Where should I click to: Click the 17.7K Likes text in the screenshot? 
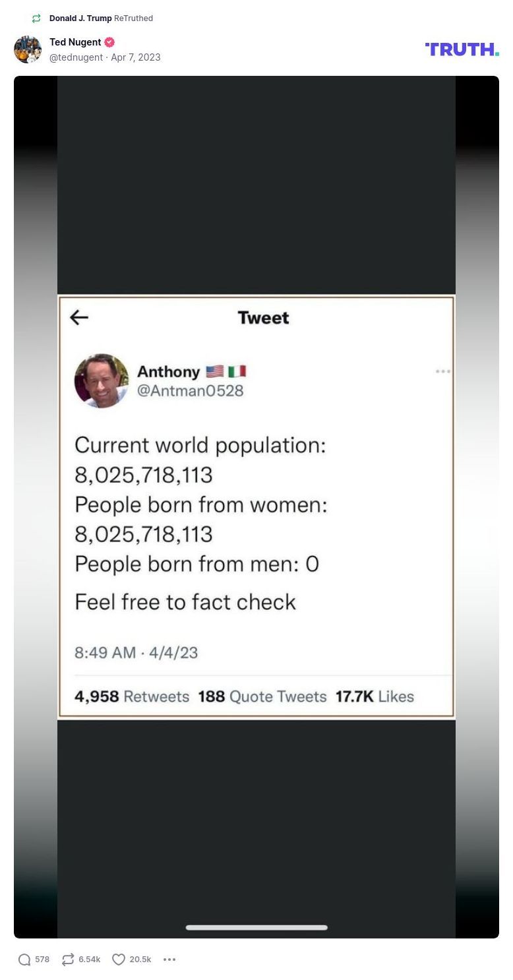375,696
